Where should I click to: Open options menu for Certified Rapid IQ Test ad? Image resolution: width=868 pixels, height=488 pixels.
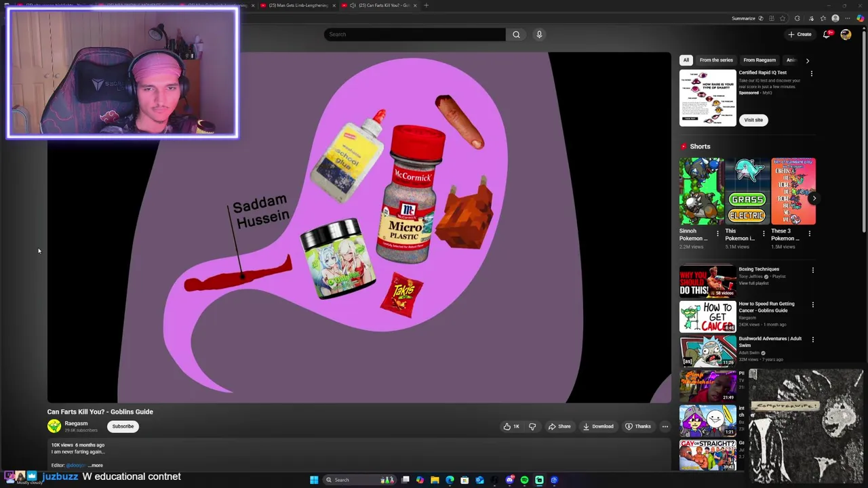click(x=812, y=73)
